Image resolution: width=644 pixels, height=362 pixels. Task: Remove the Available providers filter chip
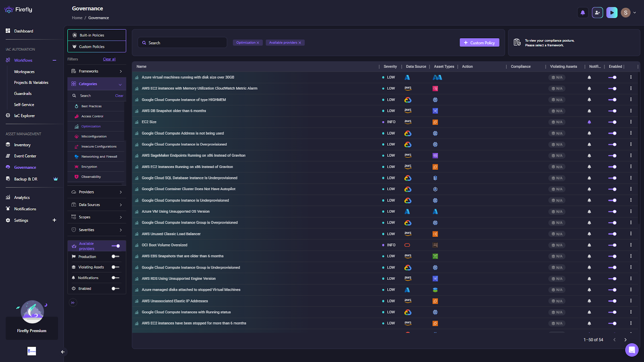pyautogui.click(x=300, y=43)
